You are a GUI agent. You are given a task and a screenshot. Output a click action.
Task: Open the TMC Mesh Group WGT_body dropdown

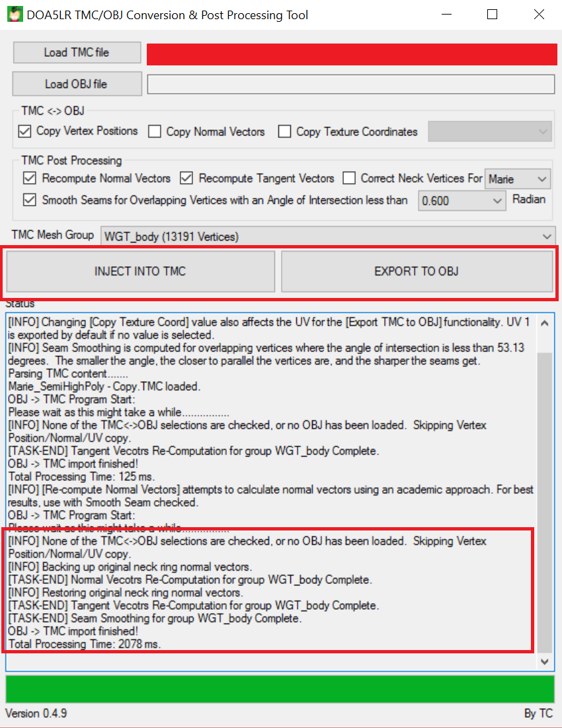327,236
